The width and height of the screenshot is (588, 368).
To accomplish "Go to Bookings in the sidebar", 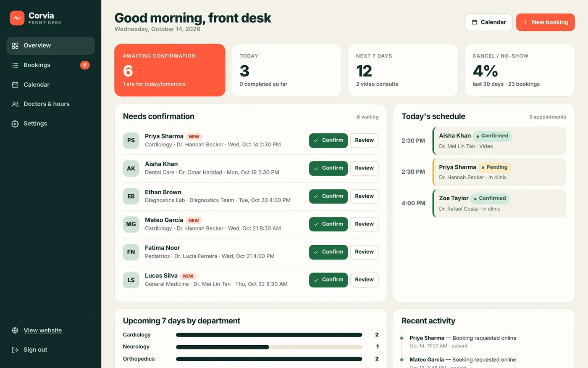I will click(50, 65).
